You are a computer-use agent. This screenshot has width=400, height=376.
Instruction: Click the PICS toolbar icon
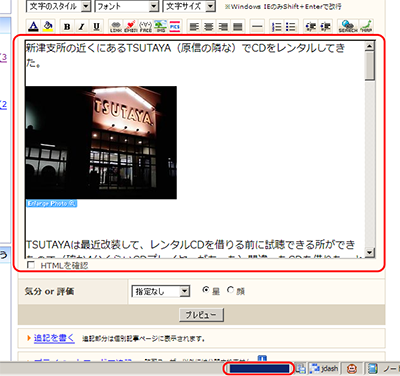pyautogui.click(x=175, y=27)
